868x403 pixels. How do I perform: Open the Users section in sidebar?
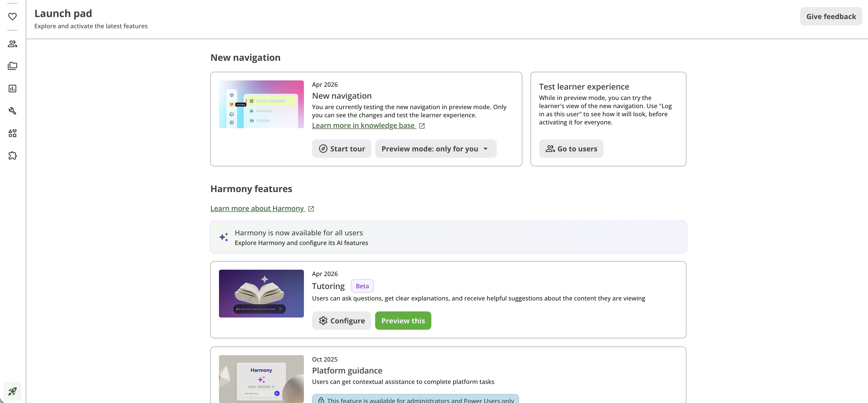point(12,44)
